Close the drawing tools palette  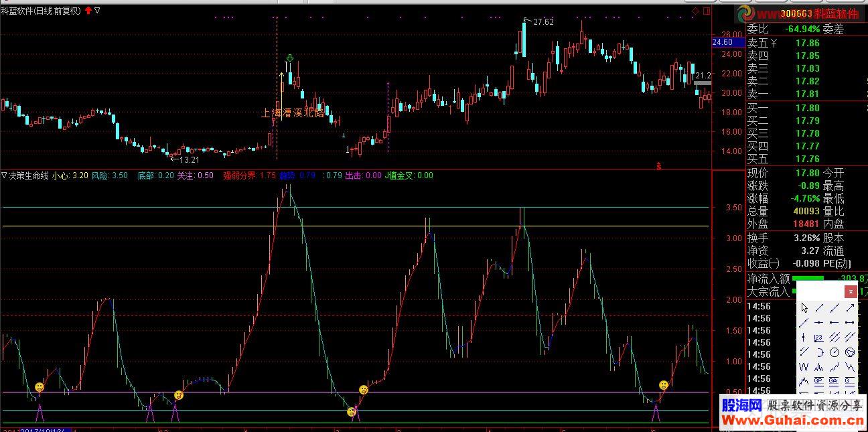pos(851,291)
